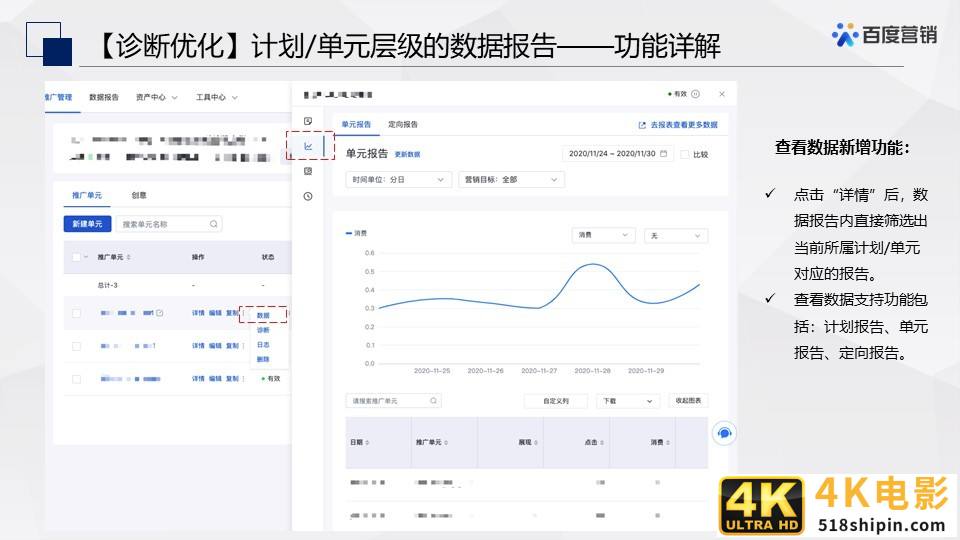Image resolution: width=960 pixels, height=540 pixels.
Task: Click 编辑 in the unit row ending in 1
Action: pyautogui.click(x=216, y=346)
